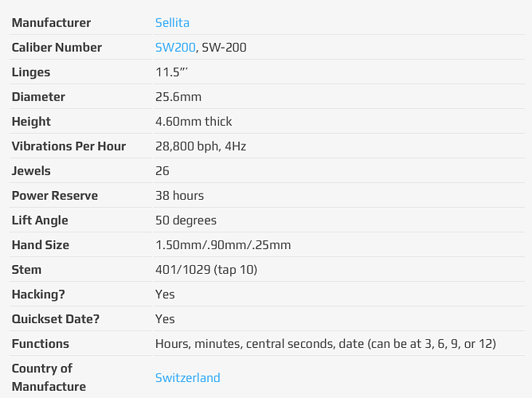532x398 pixels.
Task: Select the Power Reserve label
Action: 55,196
